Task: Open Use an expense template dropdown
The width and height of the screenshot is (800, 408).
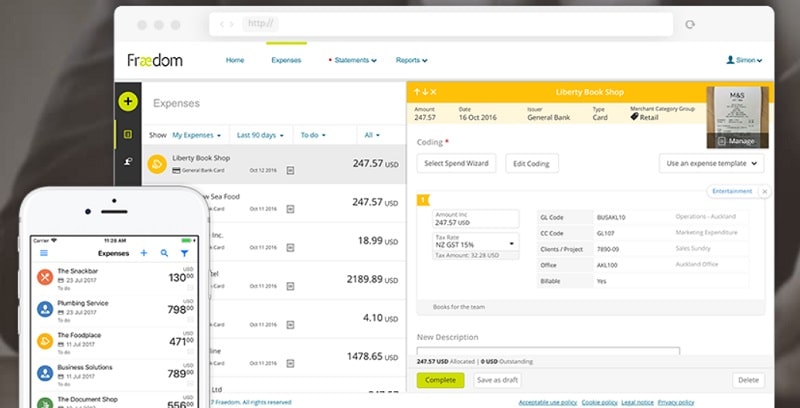Action: pos(712,164)
